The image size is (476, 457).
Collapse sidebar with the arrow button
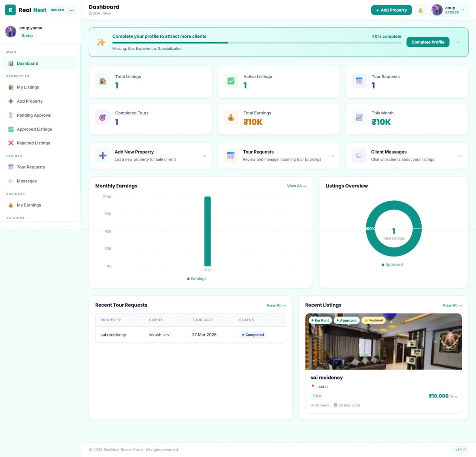71,10
